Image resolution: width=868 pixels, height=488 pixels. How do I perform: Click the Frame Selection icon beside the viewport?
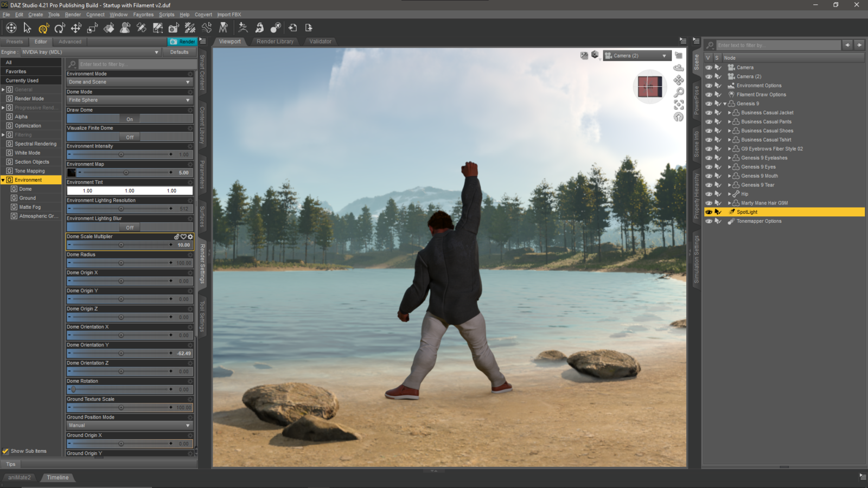point(678,104)
